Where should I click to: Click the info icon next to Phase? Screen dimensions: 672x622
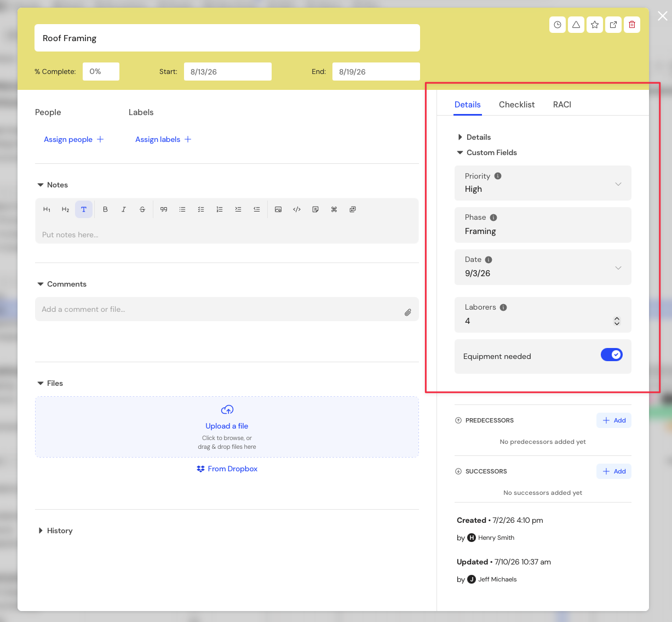click(x=493, y=218)
